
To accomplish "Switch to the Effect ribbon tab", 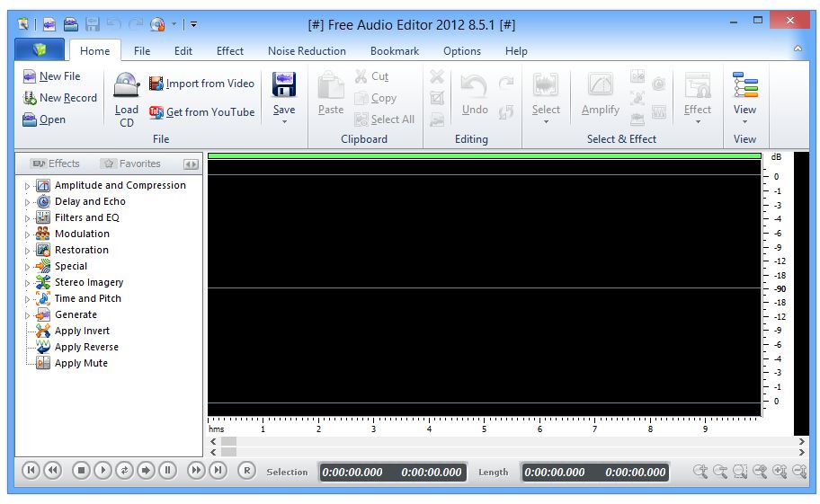I will click(x=230, y=51).
